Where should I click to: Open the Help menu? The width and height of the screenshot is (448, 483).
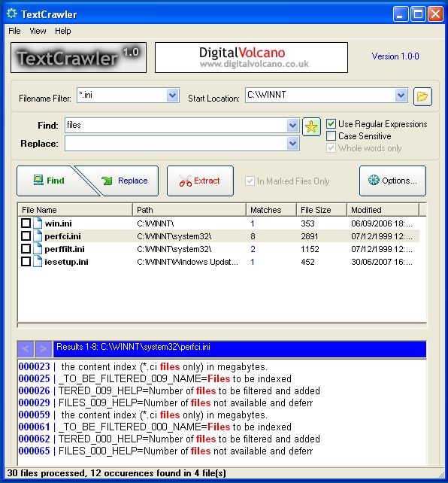(x=63, y=31)
